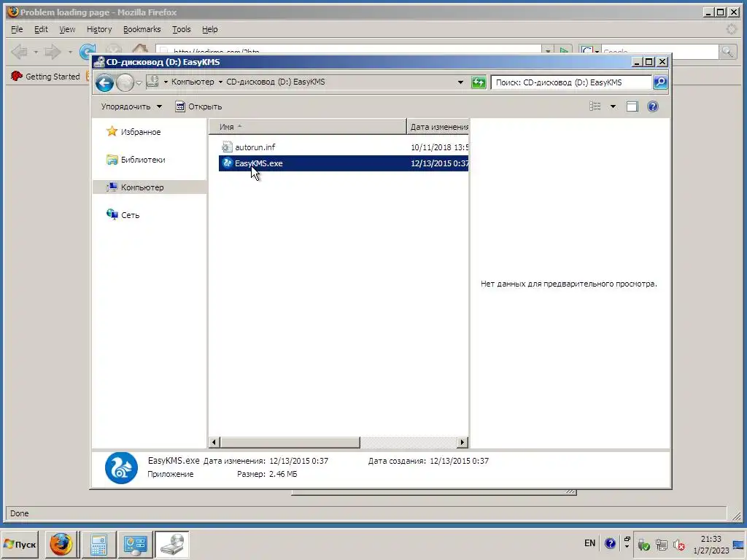Click the Firefox forward arrow button
Screen dimensions: 747x560
pos(53,52)
